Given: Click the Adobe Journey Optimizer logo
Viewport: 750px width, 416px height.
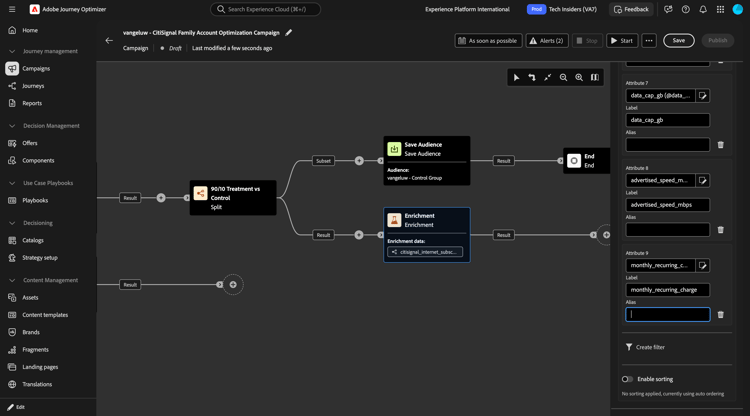Looking at the screenshot, I should (x=34, y=9).
